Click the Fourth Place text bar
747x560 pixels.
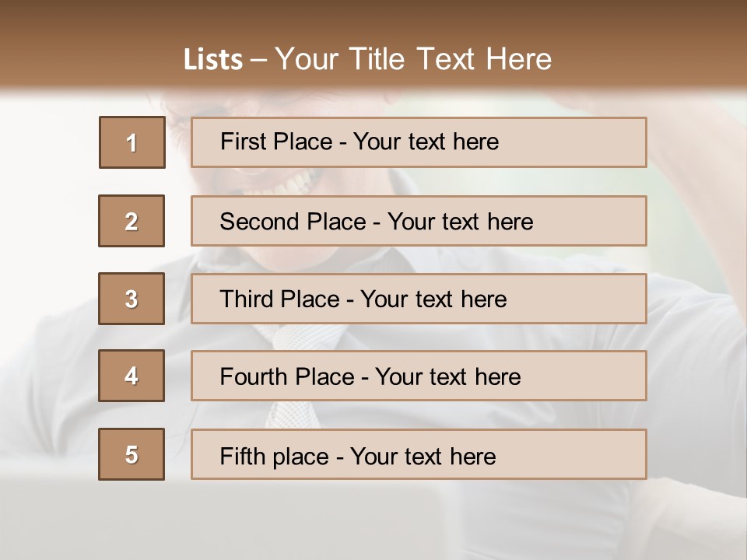419,376
